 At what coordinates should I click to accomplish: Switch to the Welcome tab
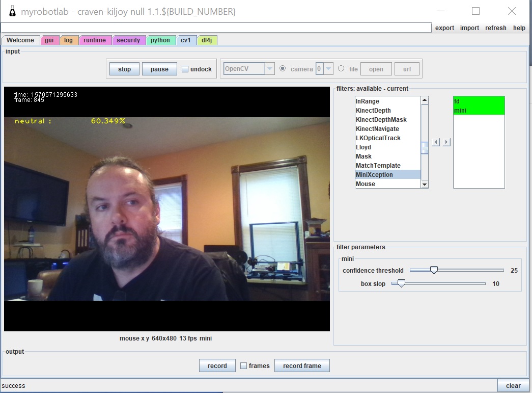coord(20,40)
